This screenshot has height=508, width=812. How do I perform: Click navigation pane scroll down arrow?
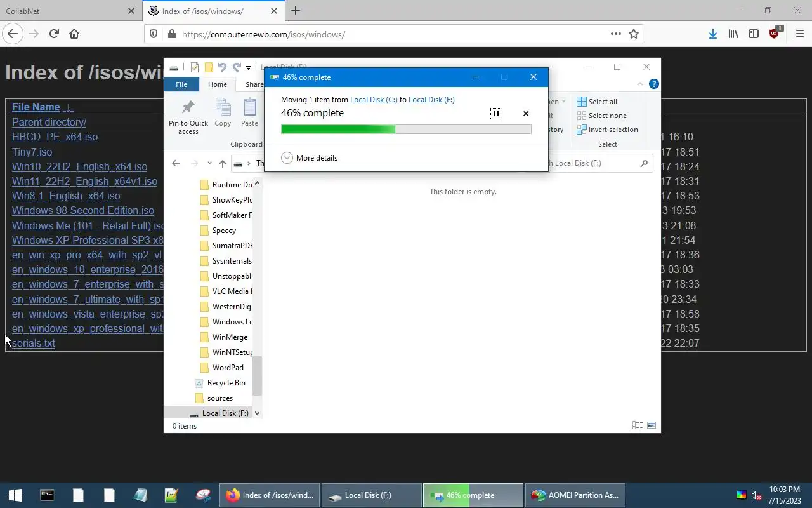[x=257, y=413]
